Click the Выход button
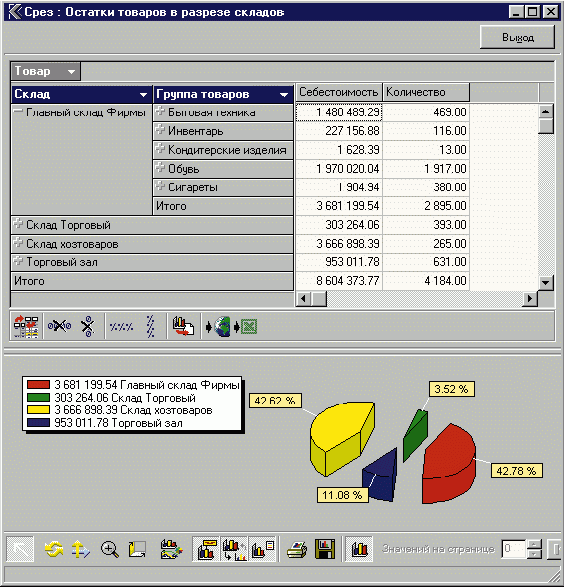This screenshot has width=564, height=587. point(518,37)
